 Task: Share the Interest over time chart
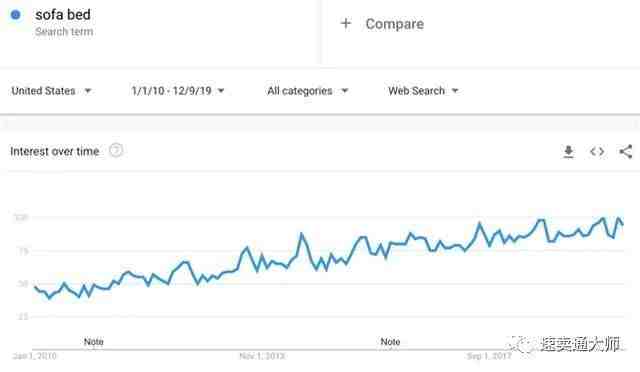pyautogui.click(x=626, y=151)
